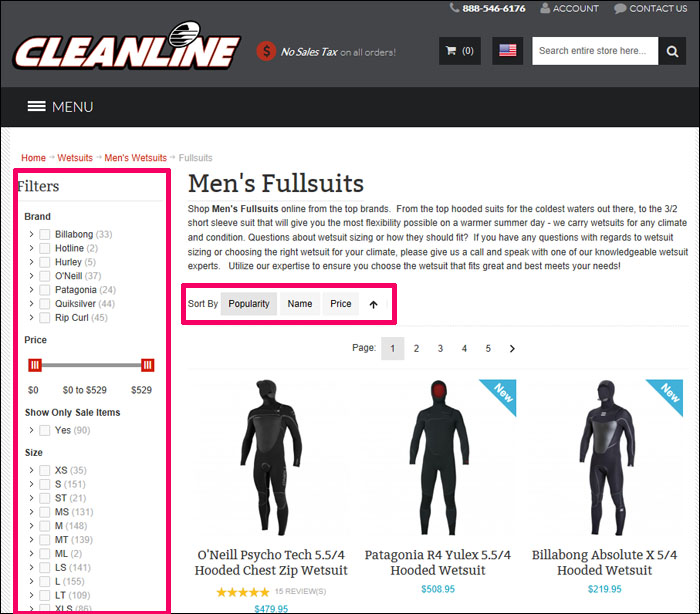Screen dimensions: 700x614
Task: Open the Wetsuits breadcrumb link
Action: (75, 158)
